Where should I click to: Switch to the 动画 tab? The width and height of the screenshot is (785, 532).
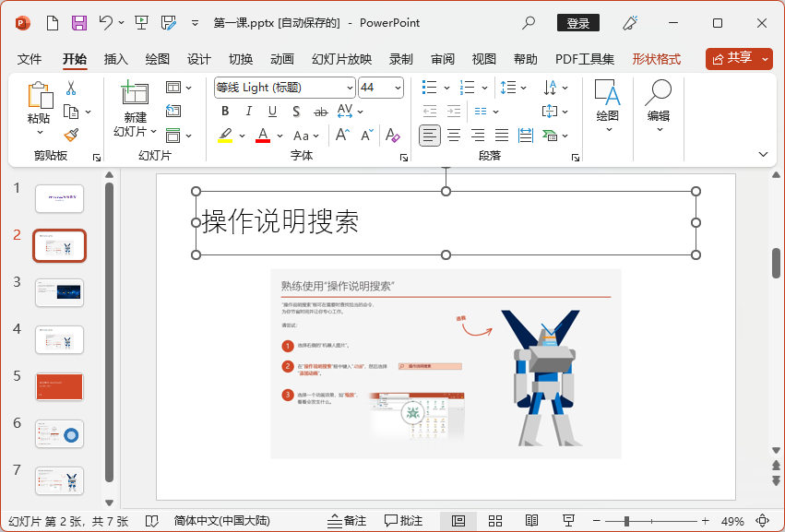pyautogui.click(x=282, y=59)
